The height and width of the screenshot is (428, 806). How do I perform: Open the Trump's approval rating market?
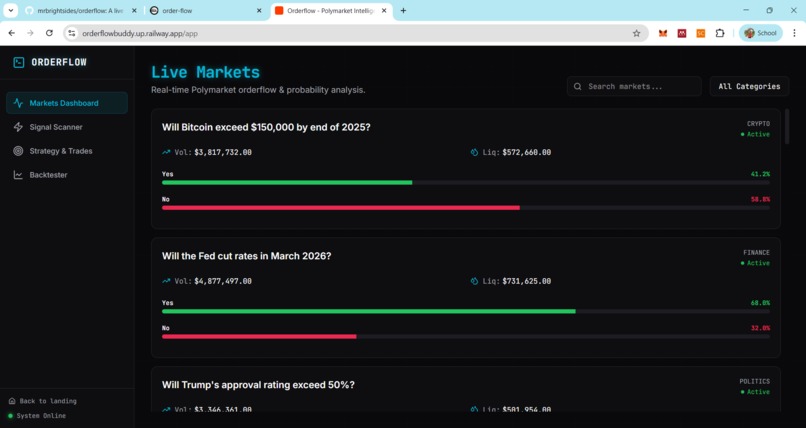(x=466, y=389)
